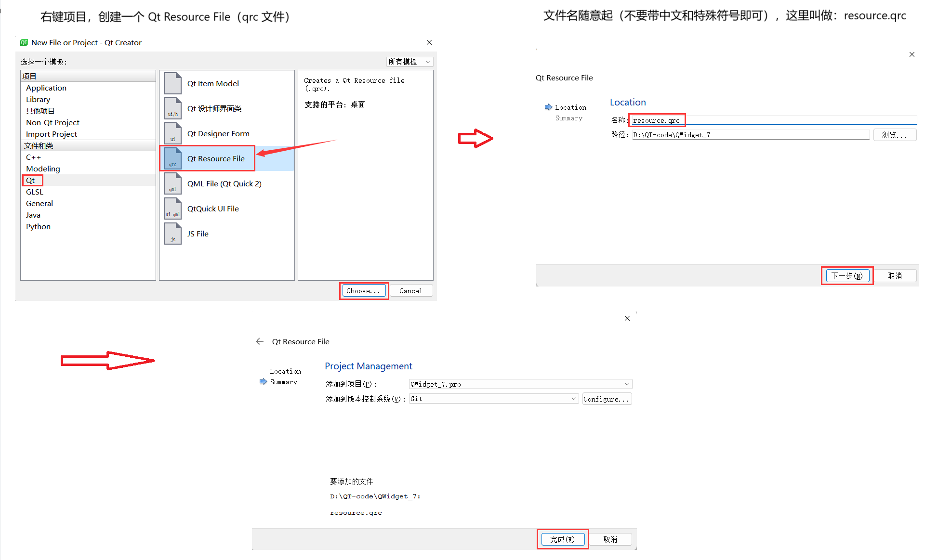Viewport: 938px width, 560px height.
Task: Select the Qt category in the list
Action: pyautogui.click(x=31, y=180)
